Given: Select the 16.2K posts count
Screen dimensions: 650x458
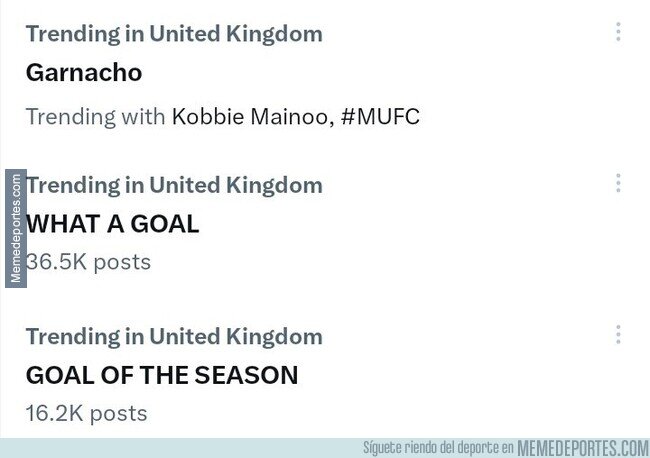Looking at the screenshot, I should (86, 414).
